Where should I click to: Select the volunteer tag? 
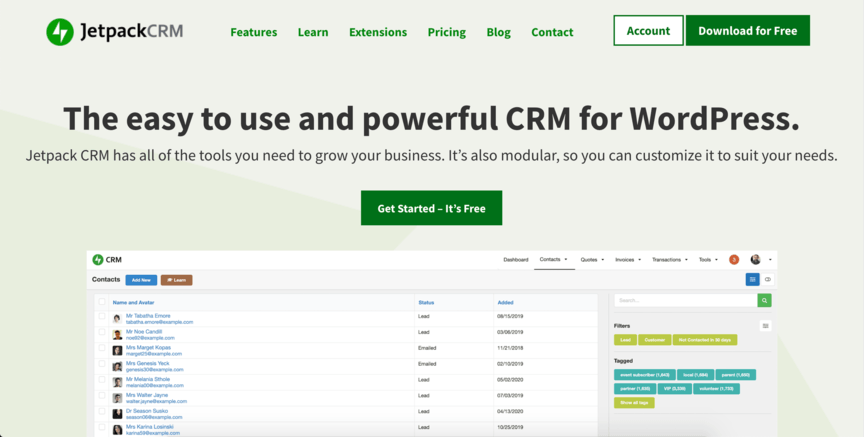coord(716,389)
